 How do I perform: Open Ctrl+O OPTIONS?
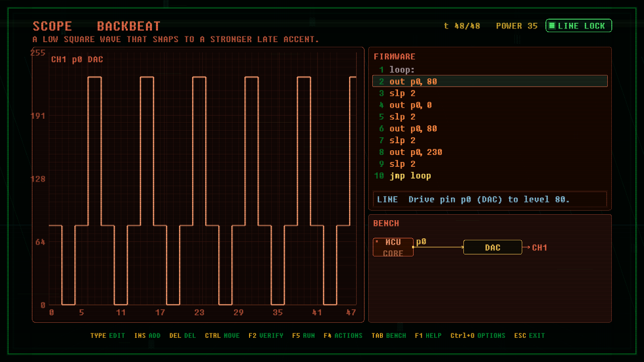pos(478,335)
